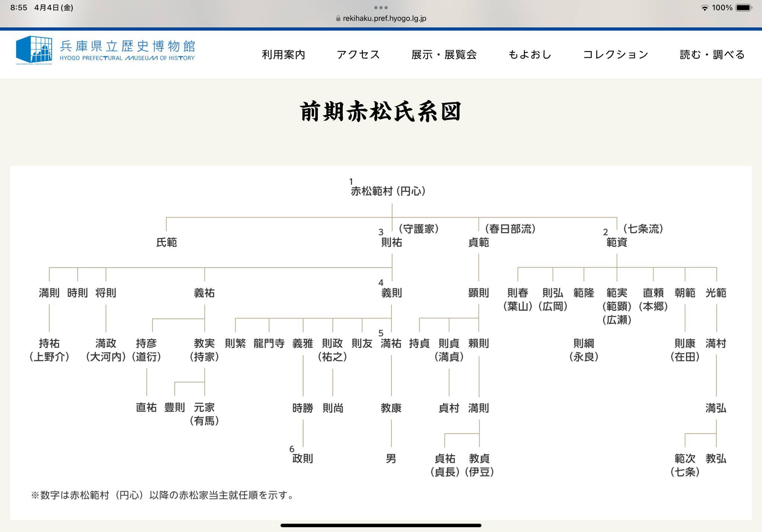Open the アクセス menu item
This screenshot has height=532, width=762.
358,55
